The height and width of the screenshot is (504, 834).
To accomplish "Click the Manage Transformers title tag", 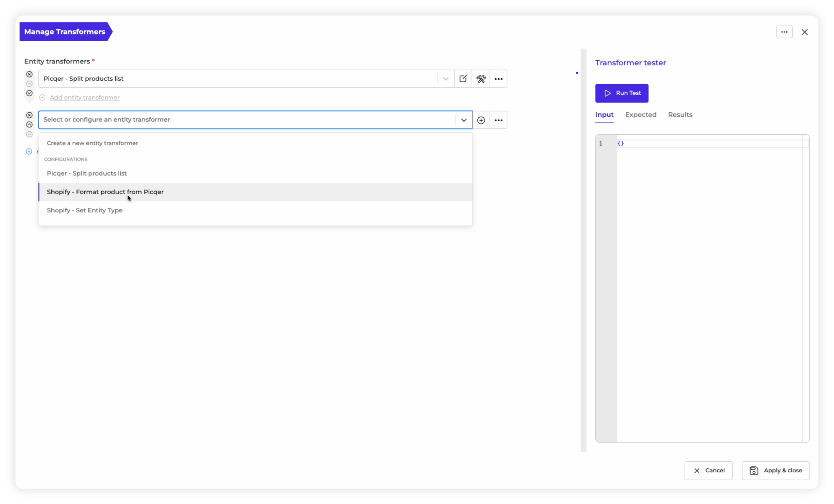I will (x=66, y=32).
